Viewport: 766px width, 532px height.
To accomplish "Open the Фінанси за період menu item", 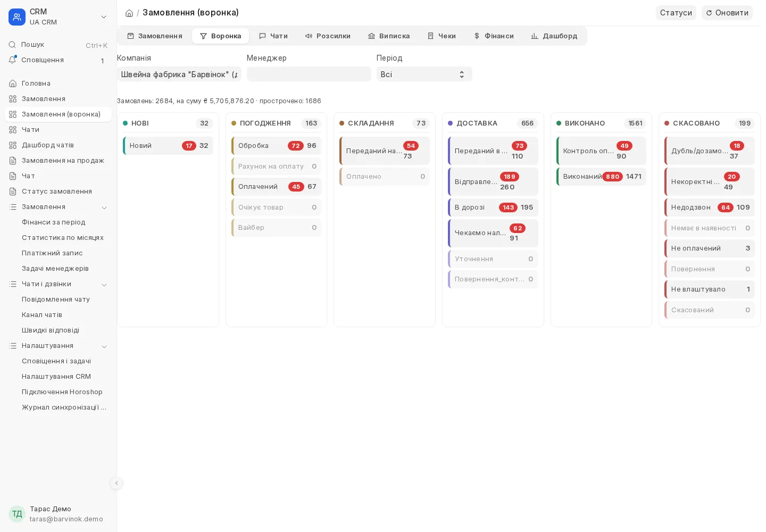I will [59, 222].
